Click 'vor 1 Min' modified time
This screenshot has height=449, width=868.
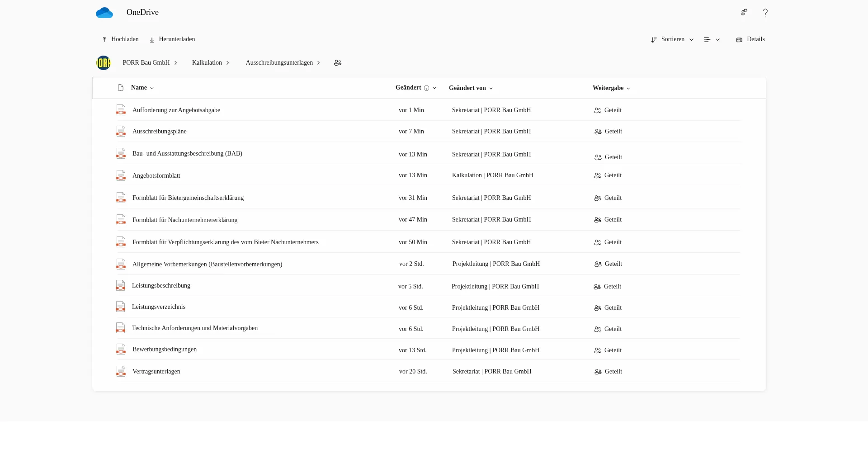pyautogui.click(x=411, y=110)
